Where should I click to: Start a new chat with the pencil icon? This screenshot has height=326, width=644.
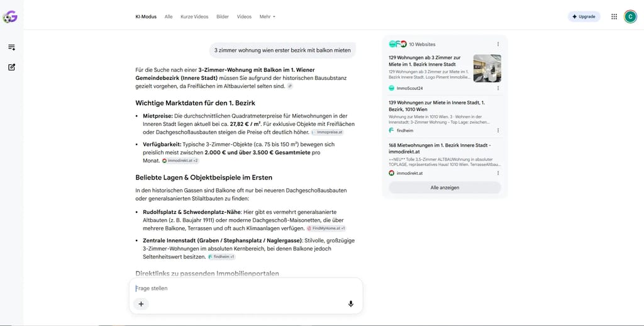[x=11, y=67]
